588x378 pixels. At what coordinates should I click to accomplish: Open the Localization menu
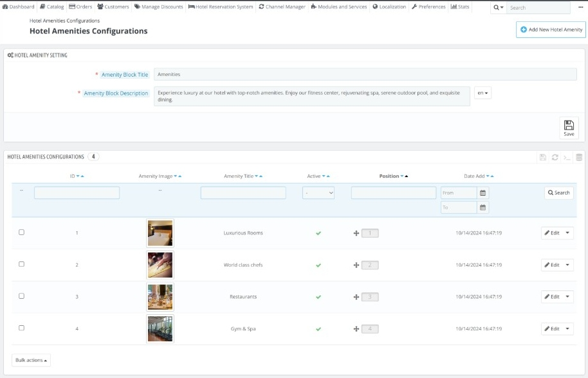[389, 6]
